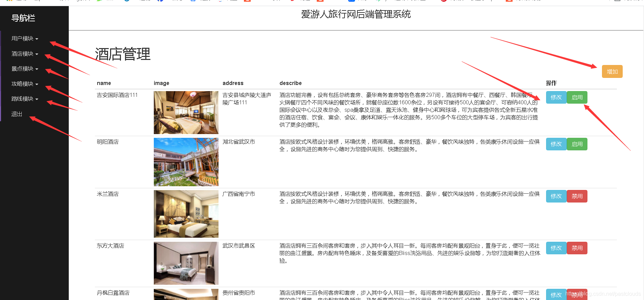The height and width of the screenshot is (300, 644).
Task: Click the address 广西省南宁市
Action: (239, 194)
